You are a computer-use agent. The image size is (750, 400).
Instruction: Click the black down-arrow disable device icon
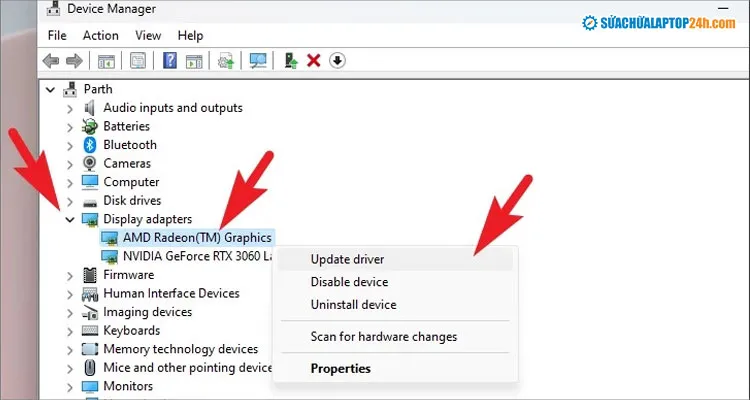click(337, 61)
